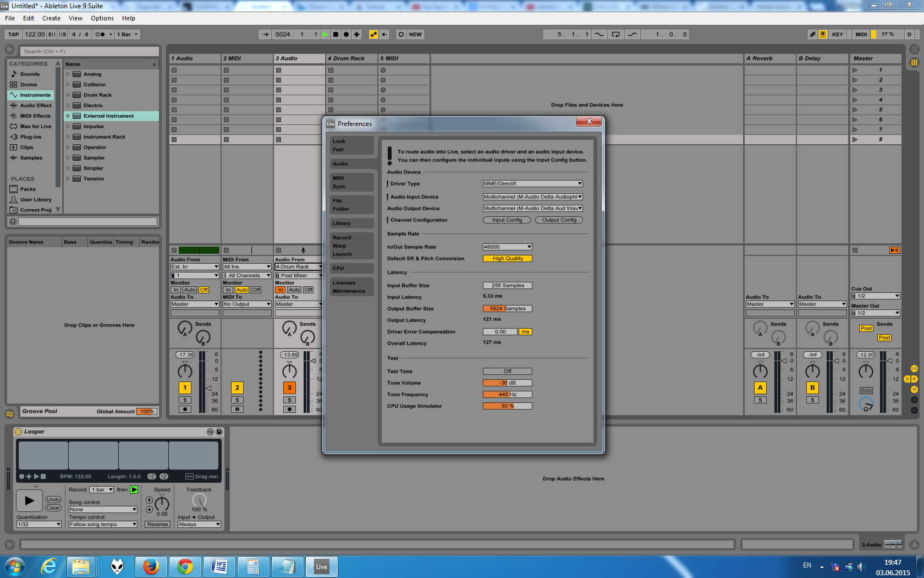Click the Arrangement Record button
The width and height of the screenshot is (924, 578).
(346, 34)
